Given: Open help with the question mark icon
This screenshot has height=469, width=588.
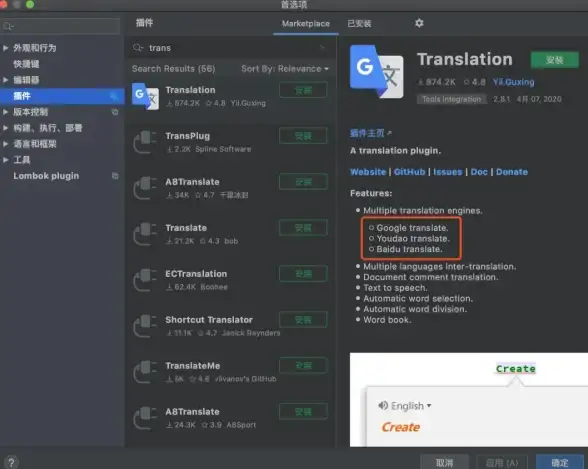Looking at the screenshot, I should tap(11, 462).
